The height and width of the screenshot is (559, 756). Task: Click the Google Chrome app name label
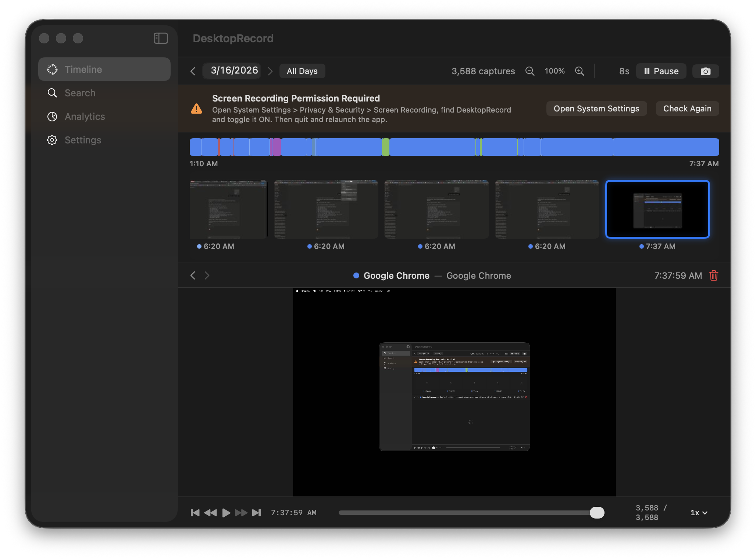396,275
